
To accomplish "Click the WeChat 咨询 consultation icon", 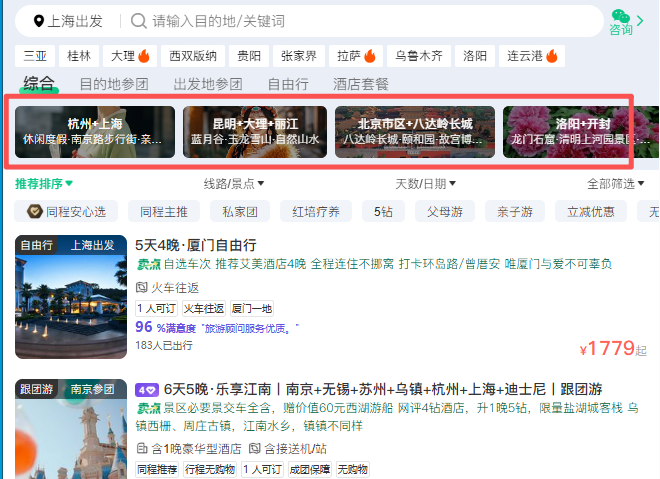I will (x=621, y=22).
